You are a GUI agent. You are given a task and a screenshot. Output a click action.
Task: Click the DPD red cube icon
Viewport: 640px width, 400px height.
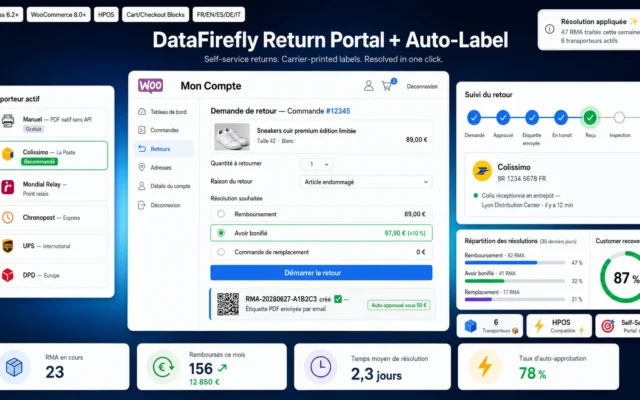tap(8, 275)
